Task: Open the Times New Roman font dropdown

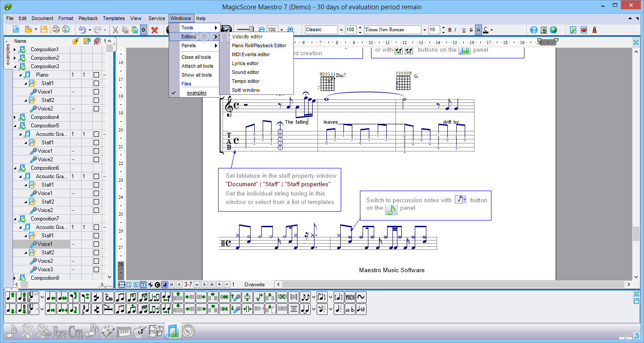Action: coord(424,30)
